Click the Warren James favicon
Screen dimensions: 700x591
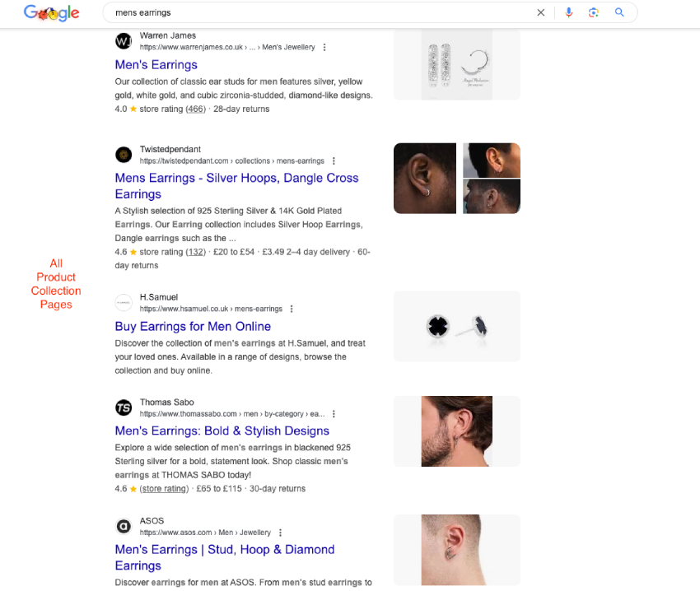click(x=124, y=41)
